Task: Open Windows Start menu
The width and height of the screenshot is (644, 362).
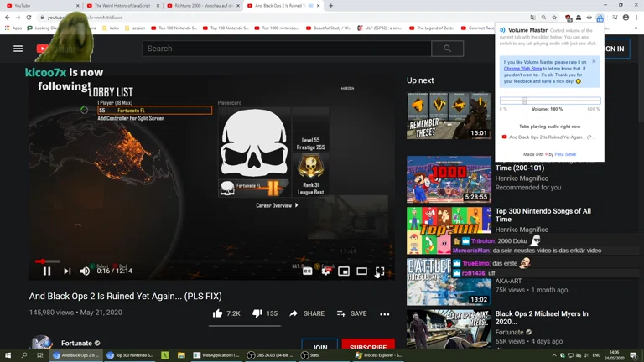Action: pyautogui.click(x=8, y=355)
